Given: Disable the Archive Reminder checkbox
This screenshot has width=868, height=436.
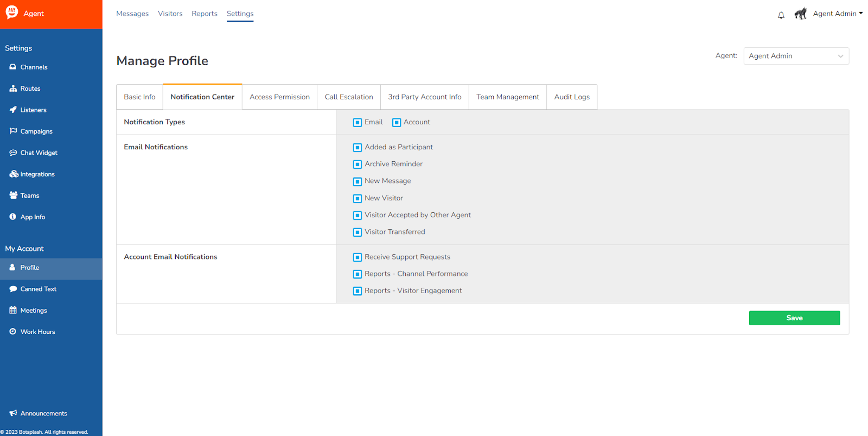Looking at the screenshot, I should [x=358, y=165].
